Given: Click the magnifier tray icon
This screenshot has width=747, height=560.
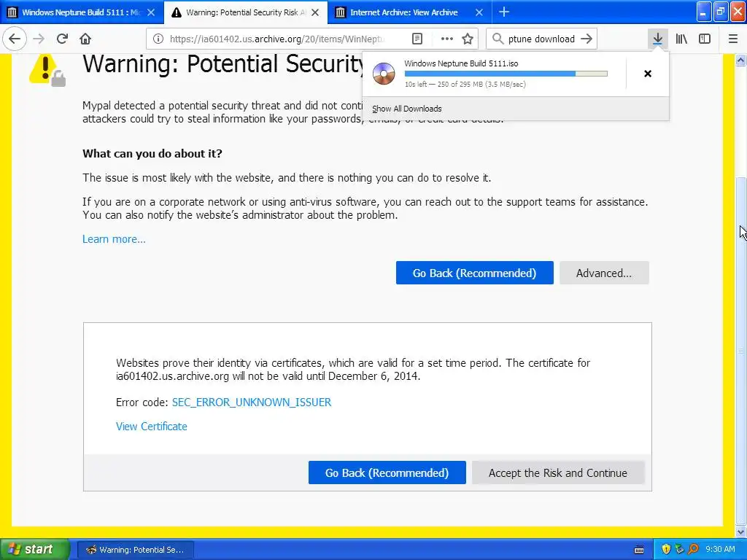Looking at the screenshot, I should (x=693, y=550).
